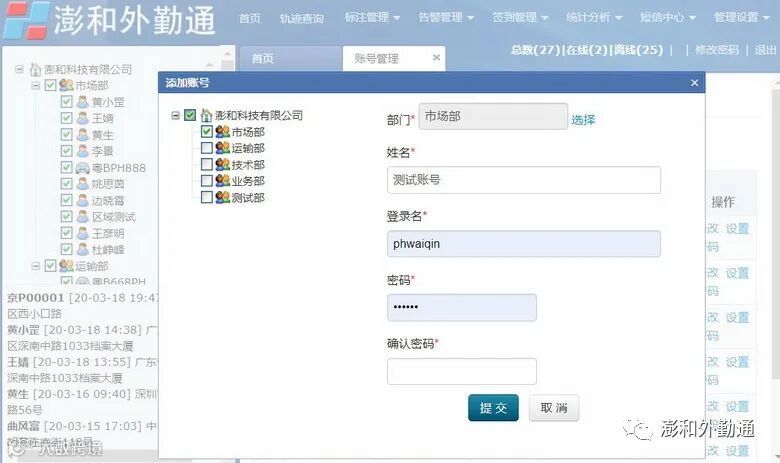Viewport: 780px width, 463px height.
Task: Open 统计分析 dropdown menu
Action: coord(593,17)
